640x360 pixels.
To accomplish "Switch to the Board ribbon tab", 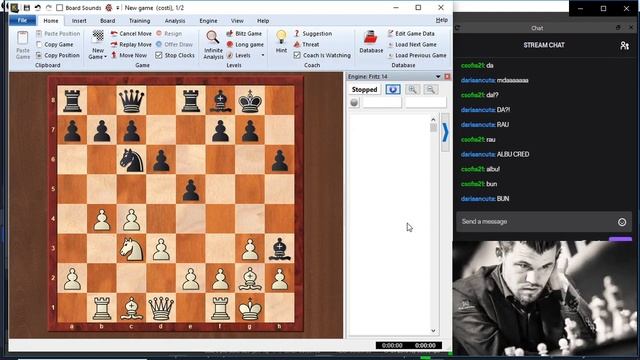I will coord(107,21).
